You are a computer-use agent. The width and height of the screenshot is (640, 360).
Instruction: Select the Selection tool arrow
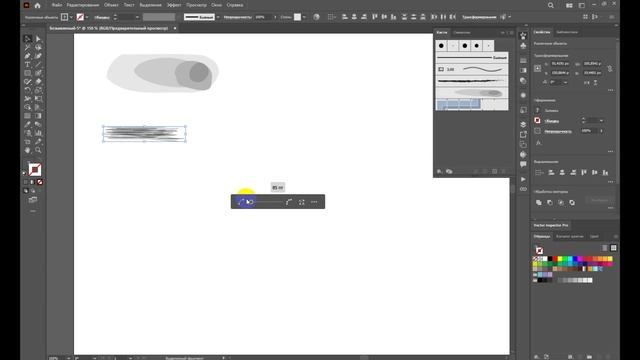click(x=27, y=39)
